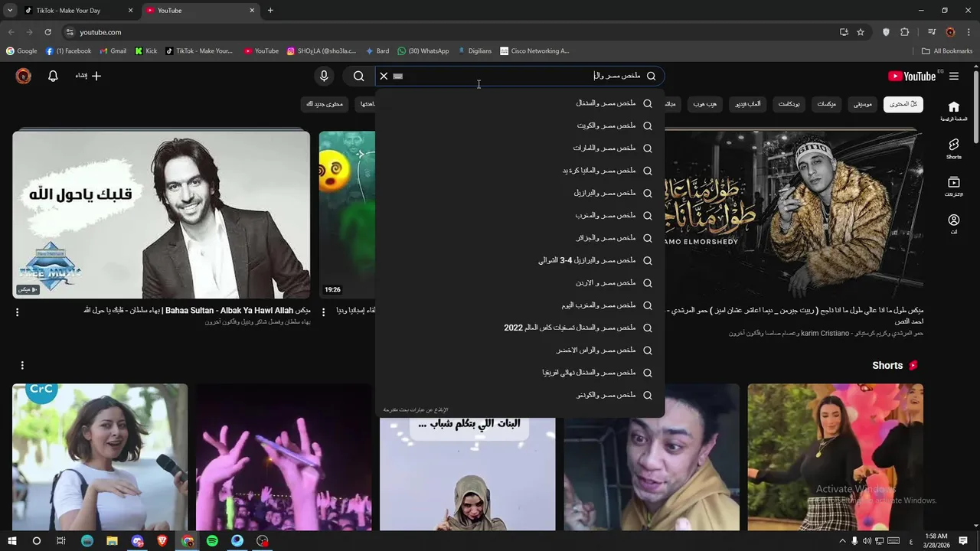This screenshot has width=980, height=551.
Task: Switch to TikTok browser tab
Action: tap(78, 11)
